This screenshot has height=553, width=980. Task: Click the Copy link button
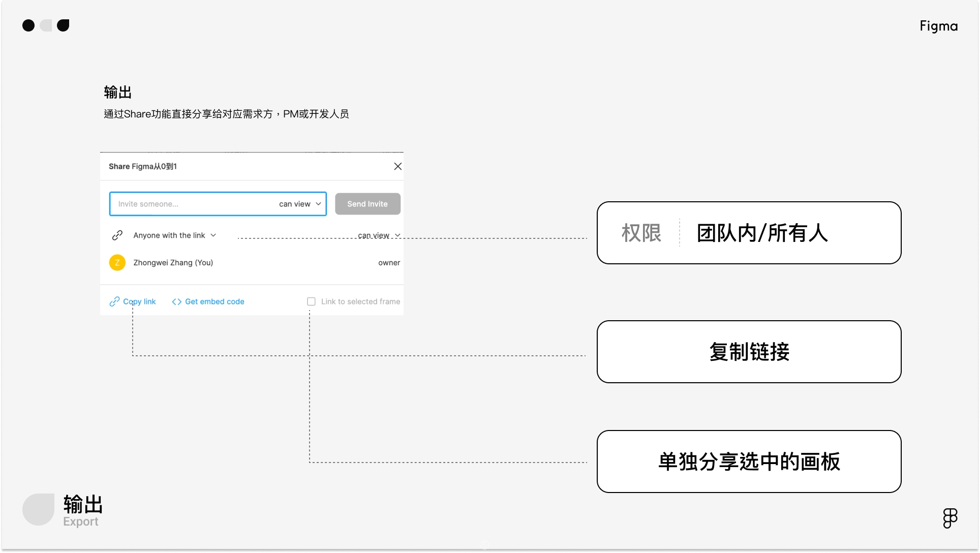click(x=133, y=301)
